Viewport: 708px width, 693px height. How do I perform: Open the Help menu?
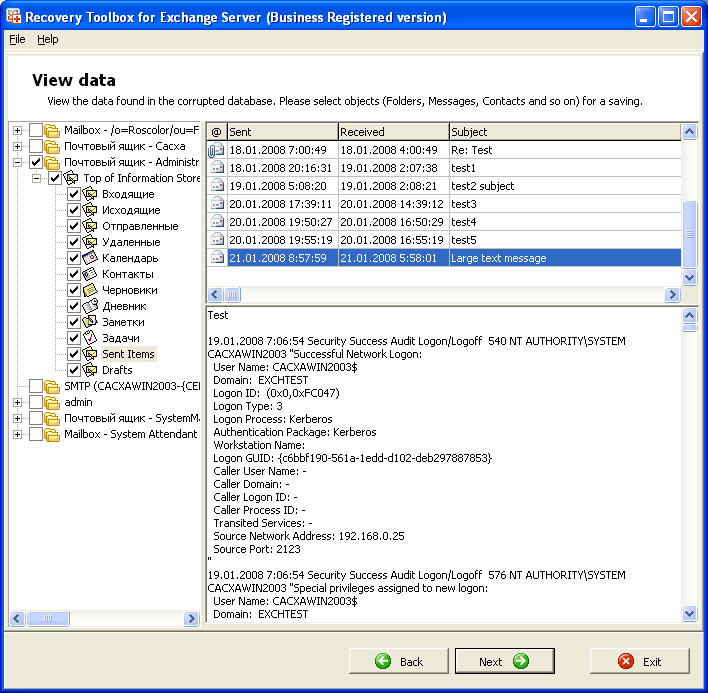[x=48, y=39]
